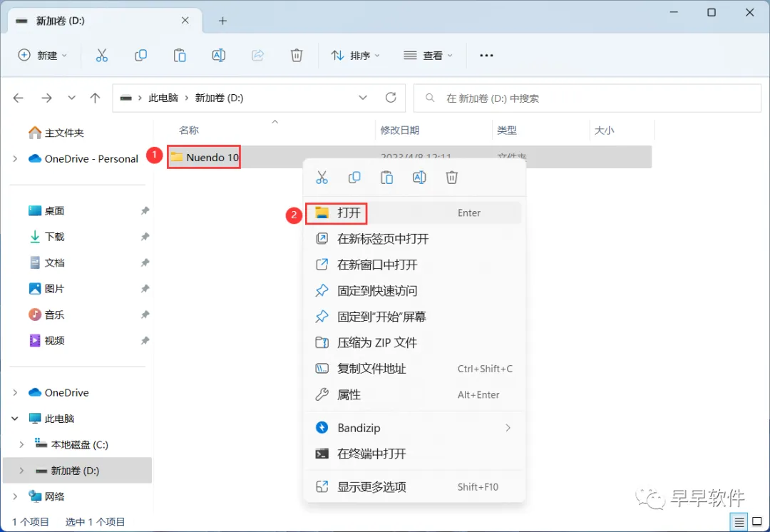Open the recent locations dropdown arrow
This screenshot has height=532, width=770.
(72, 98)
